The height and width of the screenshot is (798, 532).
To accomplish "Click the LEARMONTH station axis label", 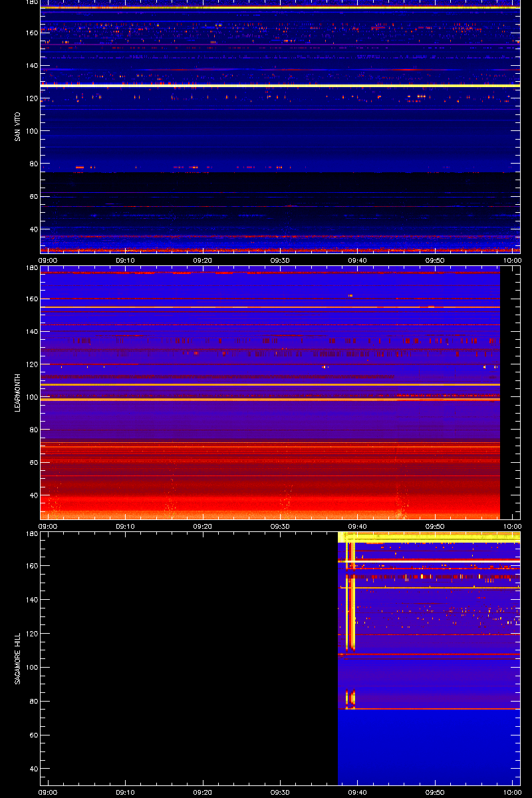I will (x=19, y=393).
